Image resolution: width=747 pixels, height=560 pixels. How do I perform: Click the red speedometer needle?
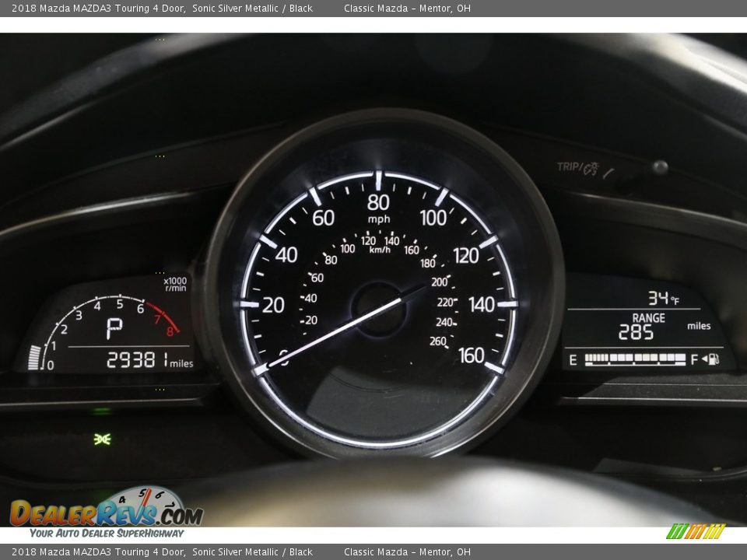(x=342, y=330)
